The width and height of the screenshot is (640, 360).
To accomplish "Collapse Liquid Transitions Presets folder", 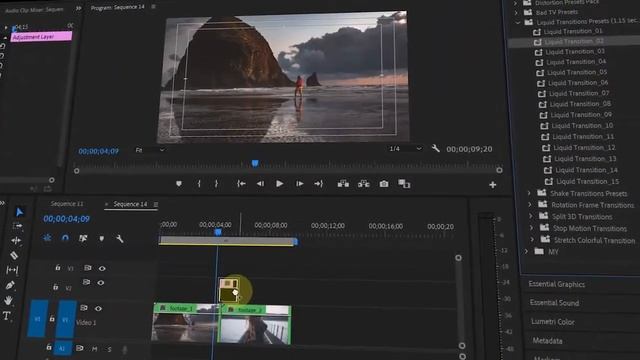I will (x=517, y=23).
